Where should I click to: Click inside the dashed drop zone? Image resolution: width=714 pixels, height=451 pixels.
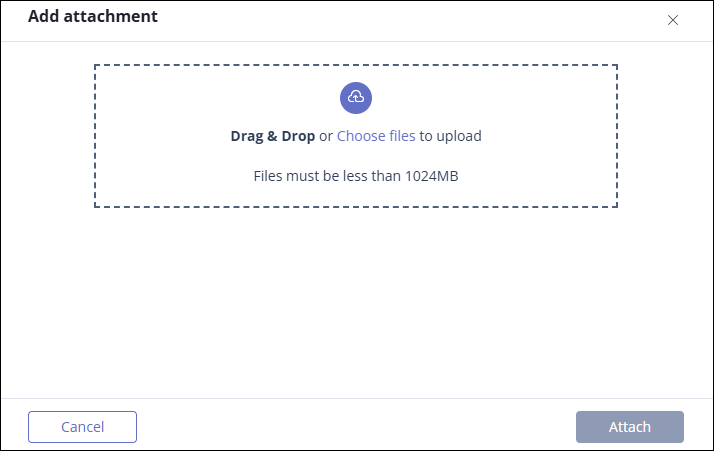click(x=356, y=136)
